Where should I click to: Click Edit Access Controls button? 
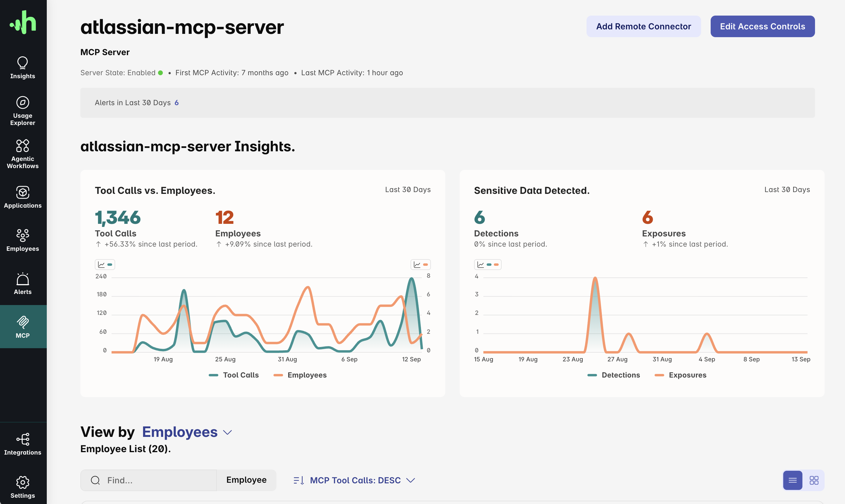tap(762, 26)
